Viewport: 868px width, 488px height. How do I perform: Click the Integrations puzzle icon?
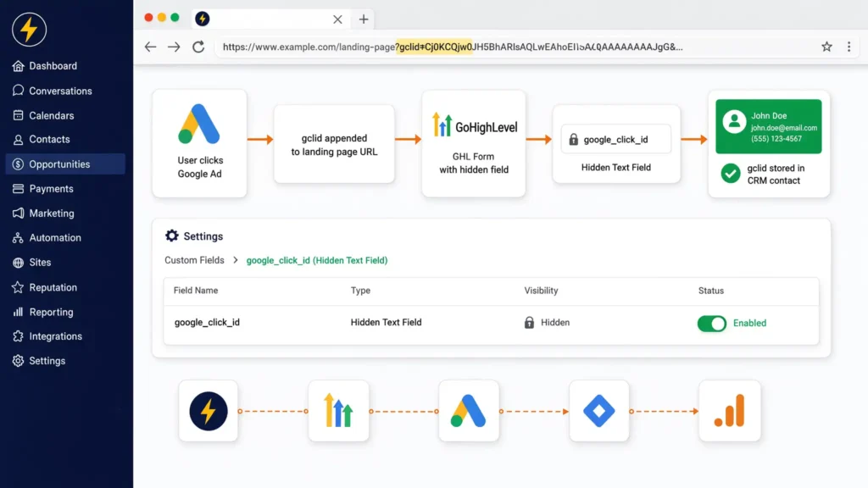(x=19, y=336)
